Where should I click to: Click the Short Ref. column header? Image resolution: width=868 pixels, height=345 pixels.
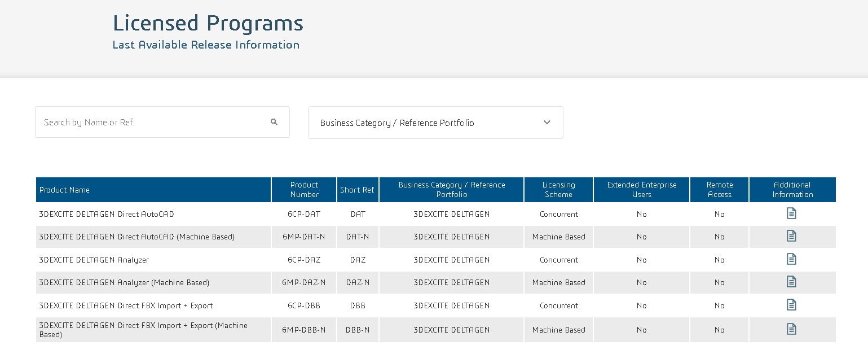coord(358,190)
